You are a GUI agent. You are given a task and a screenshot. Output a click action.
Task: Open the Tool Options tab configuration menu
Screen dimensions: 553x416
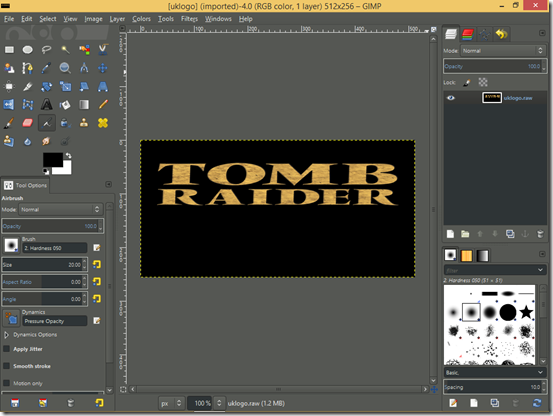109,184
